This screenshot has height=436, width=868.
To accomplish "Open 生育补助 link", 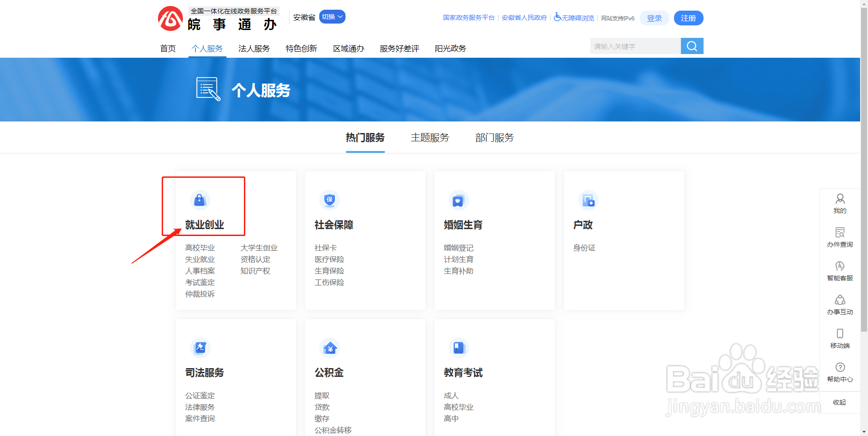I will 459,271.
